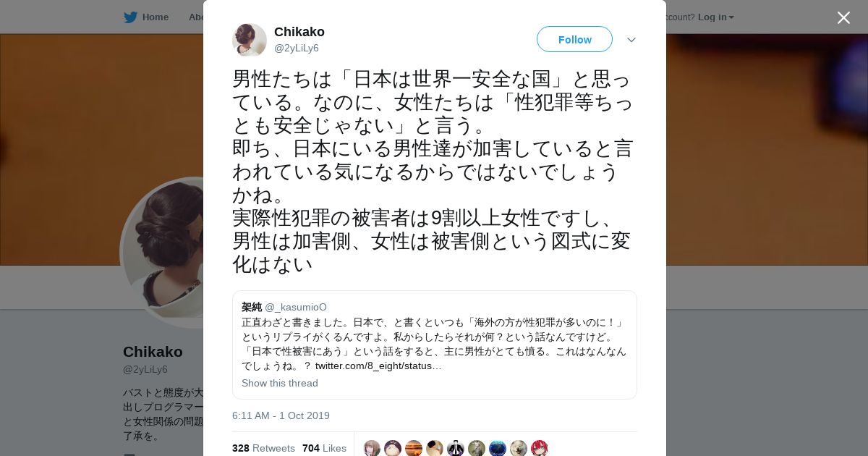Viewport: 868px width, 456px height.
Task: Close the tweet overlay with the X
Action: point(843,17)
